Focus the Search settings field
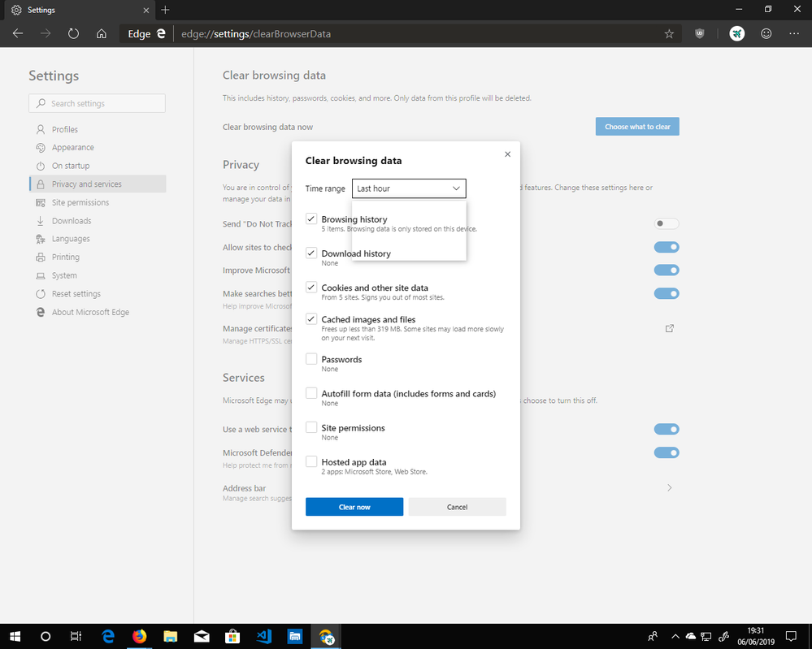Viewport: 812px width, 649px height. click(98, 103)
